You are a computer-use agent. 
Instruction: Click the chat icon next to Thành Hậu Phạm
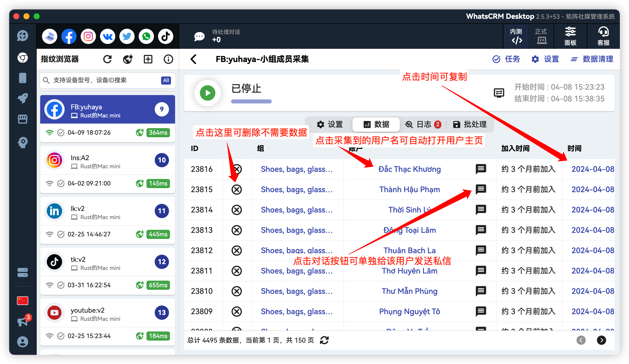click(481, 189)
